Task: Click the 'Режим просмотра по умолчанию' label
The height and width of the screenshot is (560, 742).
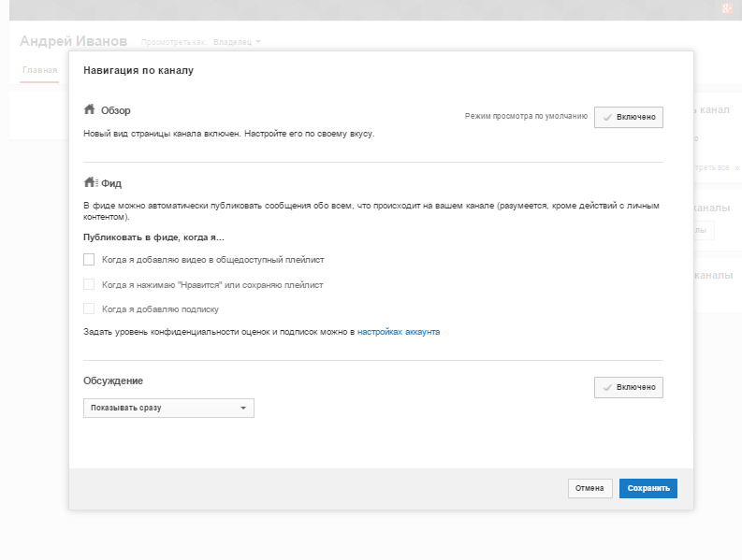Action: pos(526,117)
